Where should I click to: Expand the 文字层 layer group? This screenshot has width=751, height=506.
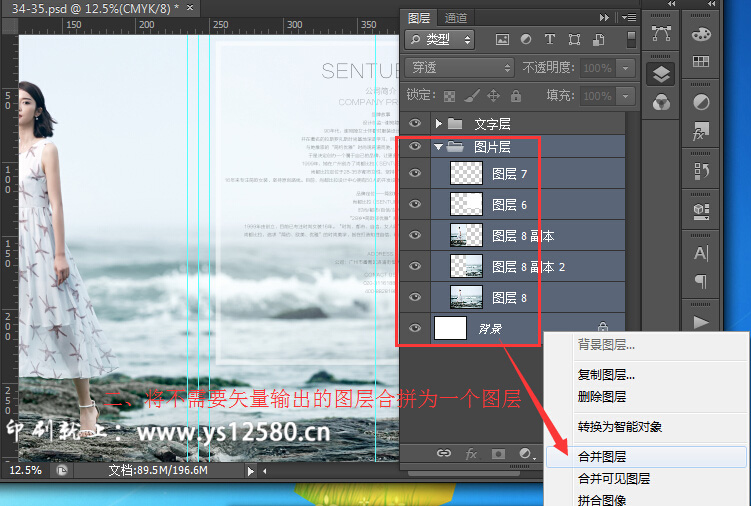pos(437,123)
